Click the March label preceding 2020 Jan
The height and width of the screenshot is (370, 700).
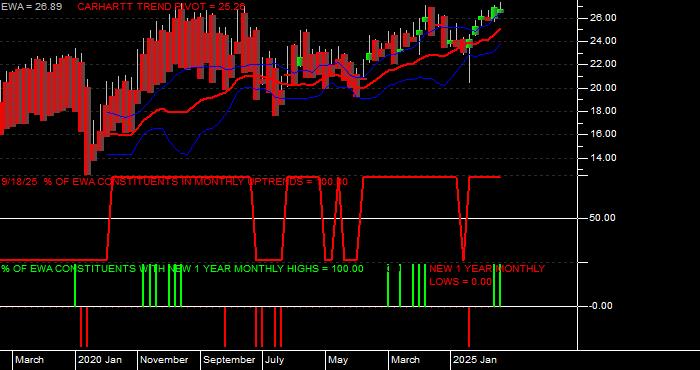[x=29, y=360]
